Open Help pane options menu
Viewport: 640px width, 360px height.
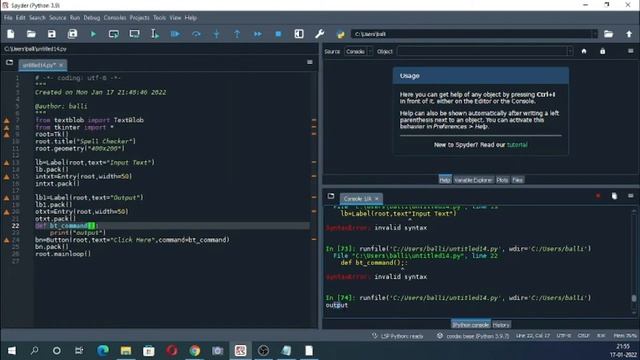631,51
